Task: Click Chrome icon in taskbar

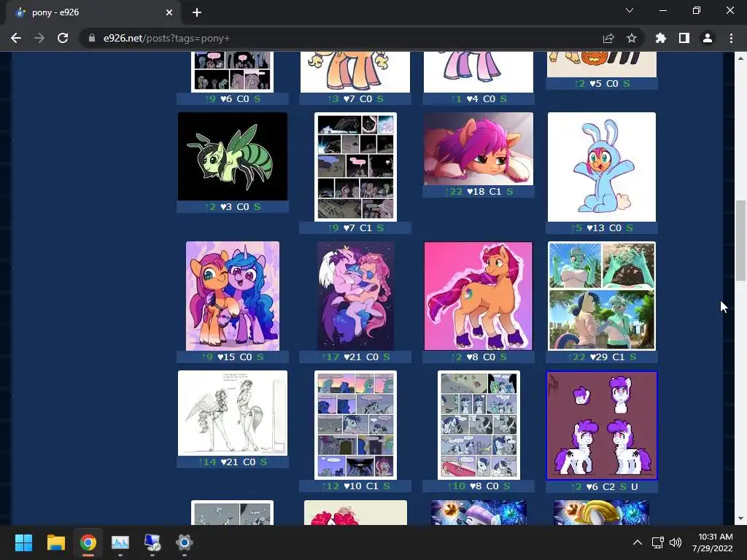Action: tap(88, 542)
